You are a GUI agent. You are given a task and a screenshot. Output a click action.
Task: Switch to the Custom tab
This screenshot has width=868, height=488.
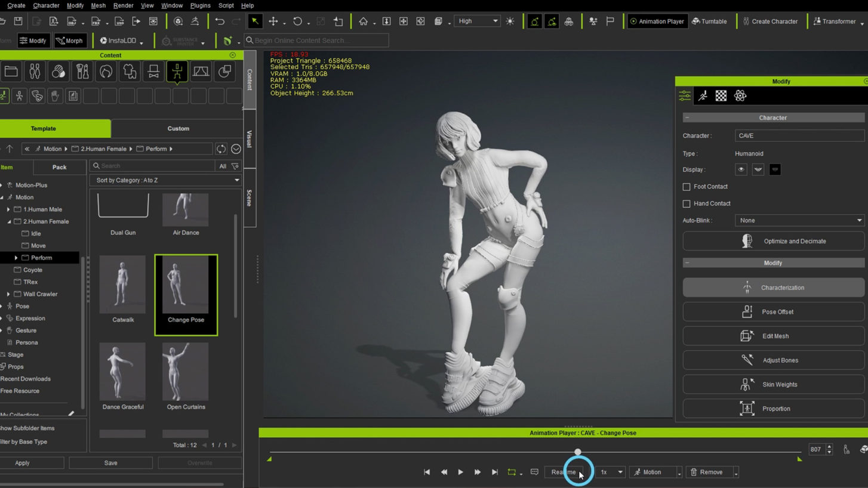pos(178,128)
